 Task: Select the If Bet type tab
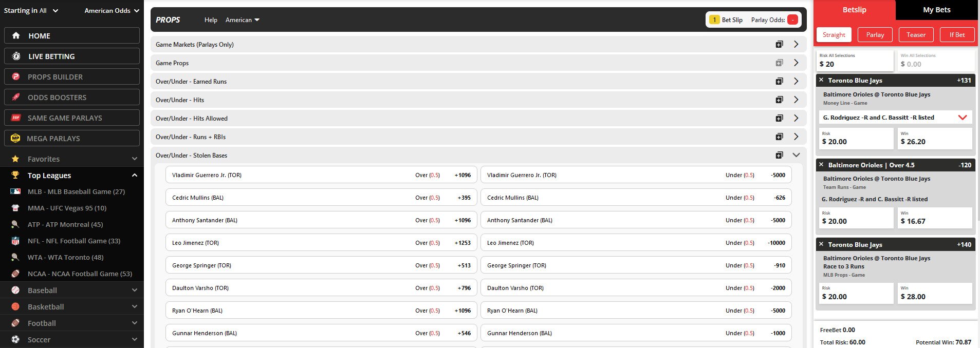tap(957, 35)
